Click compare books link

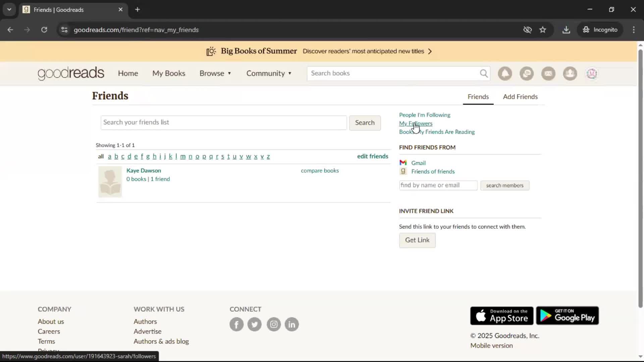(x=320, y=171)
